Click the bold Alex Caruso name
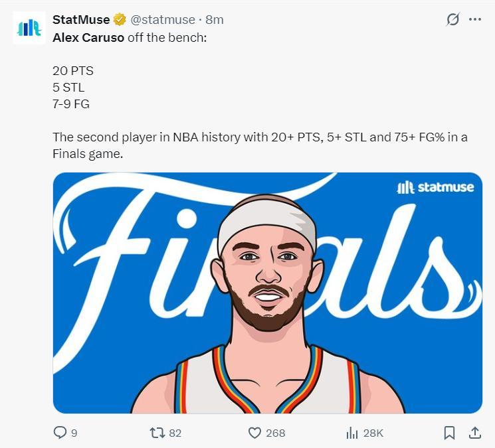The height and width of the screenshot is (448, 495). [x=88, y=37]
